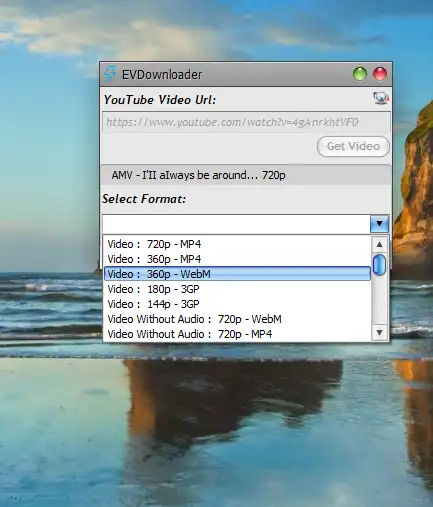Click inside the Select Format combo field
The height and width of the screenshot is (507, 433).
pyautogui.click(x=236, y=224)
